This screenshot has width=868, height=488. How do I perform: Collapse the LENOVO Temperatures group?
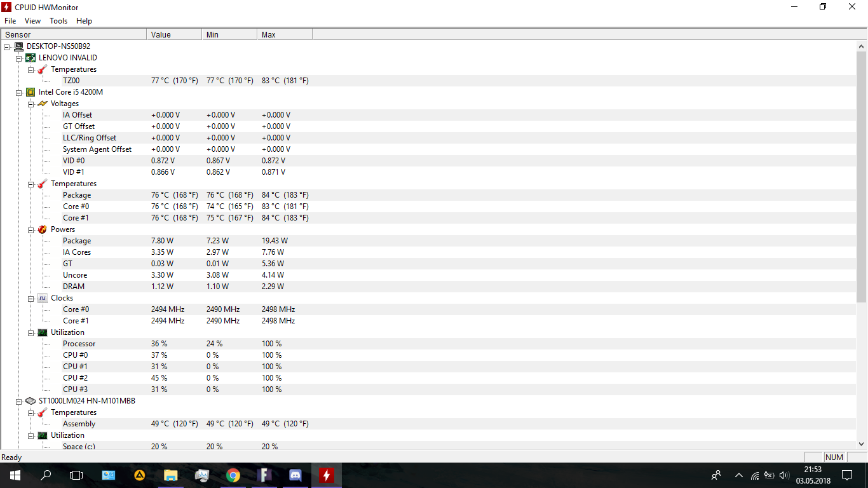coord(31,69)
